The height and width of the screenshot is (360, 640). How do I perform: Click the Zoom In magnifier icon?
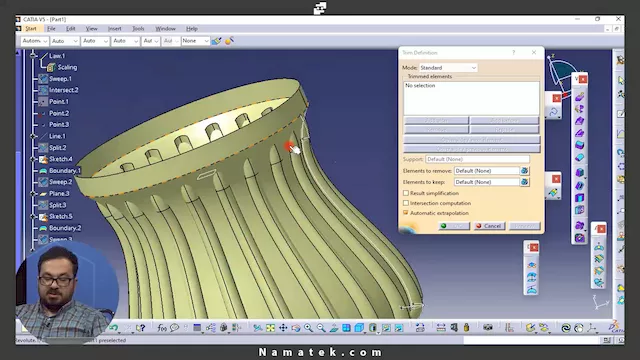pos(308,328)
